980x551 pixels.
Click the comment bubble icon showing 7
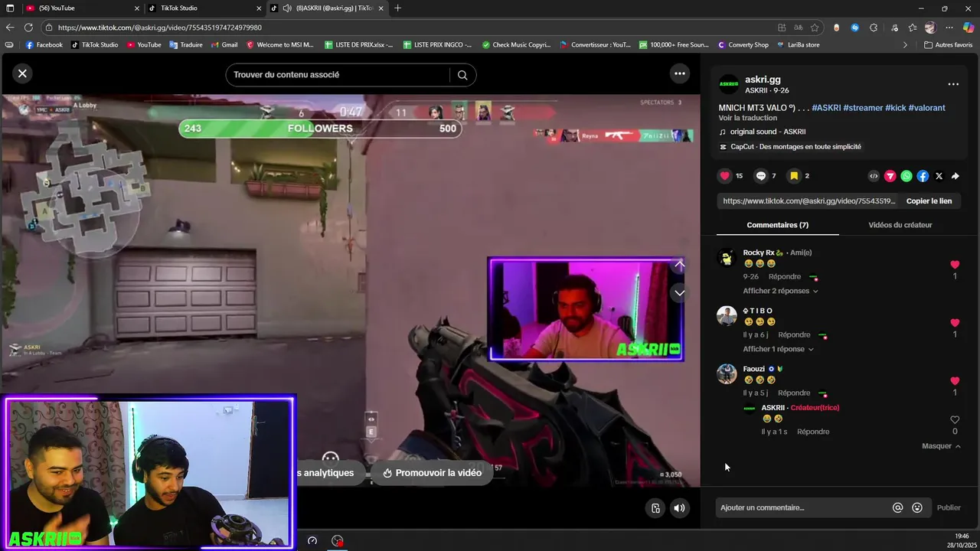pyautogui.click(x=760, y=176)
